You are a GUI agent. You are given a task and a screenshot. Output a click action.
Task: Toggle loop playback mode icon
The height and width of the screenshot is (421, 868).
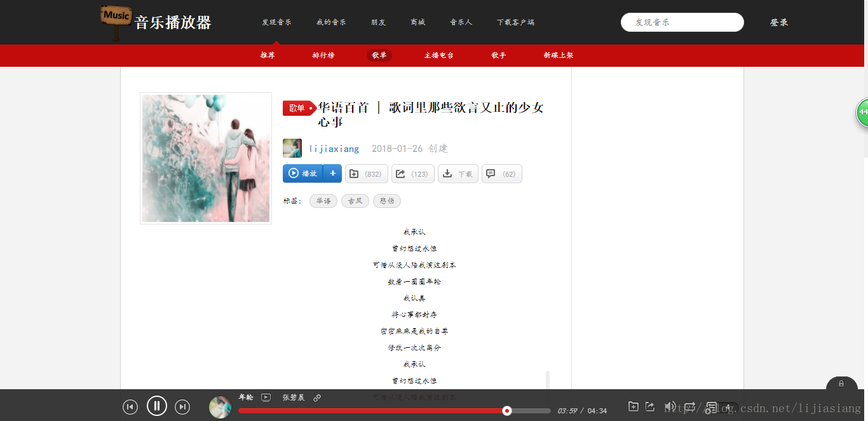point(690,406)
